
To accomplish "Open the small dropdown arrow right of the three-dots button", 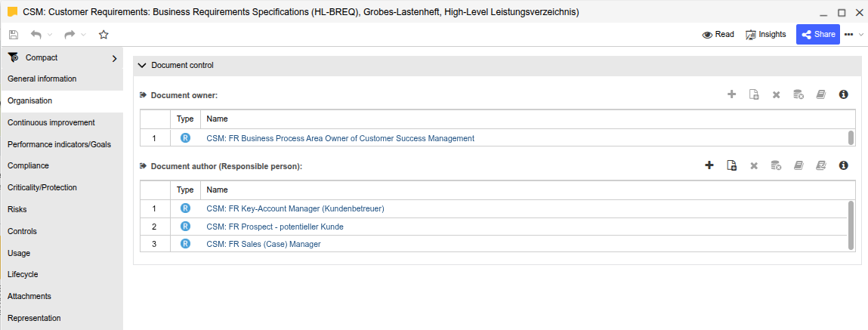I will (x=860, y=34).
